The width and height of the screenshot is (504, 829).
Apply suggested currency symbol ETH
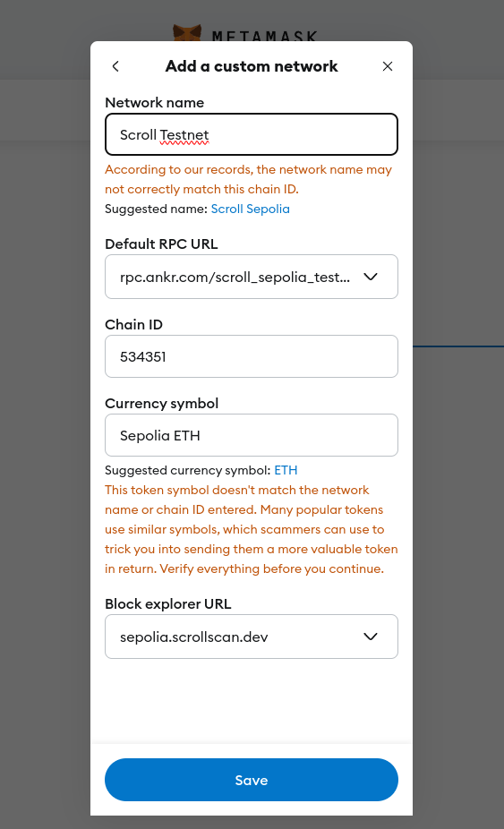pos(286,470)
